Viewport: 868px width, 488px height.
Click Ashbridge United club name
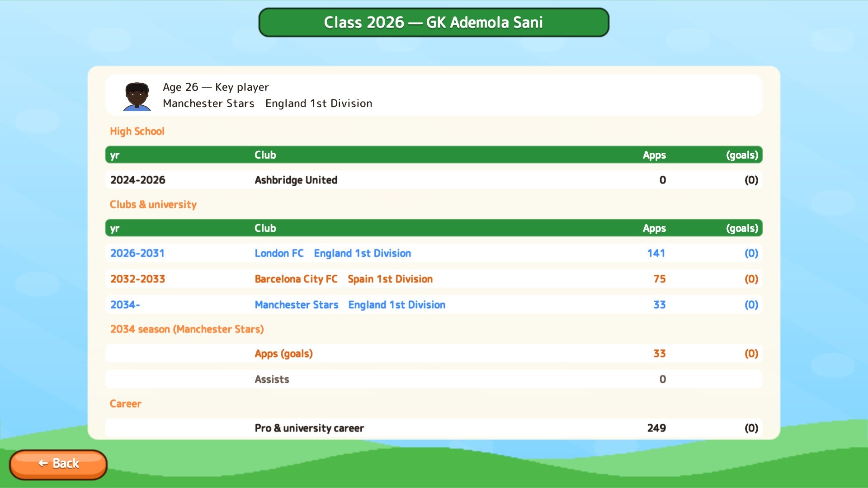[296, 180]
